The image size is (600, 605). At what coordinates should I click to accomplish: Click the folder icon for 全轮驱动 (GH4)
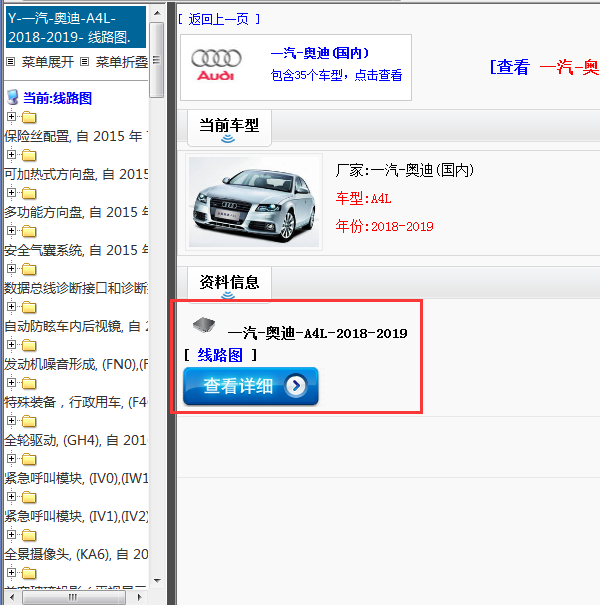click(28, 421)
